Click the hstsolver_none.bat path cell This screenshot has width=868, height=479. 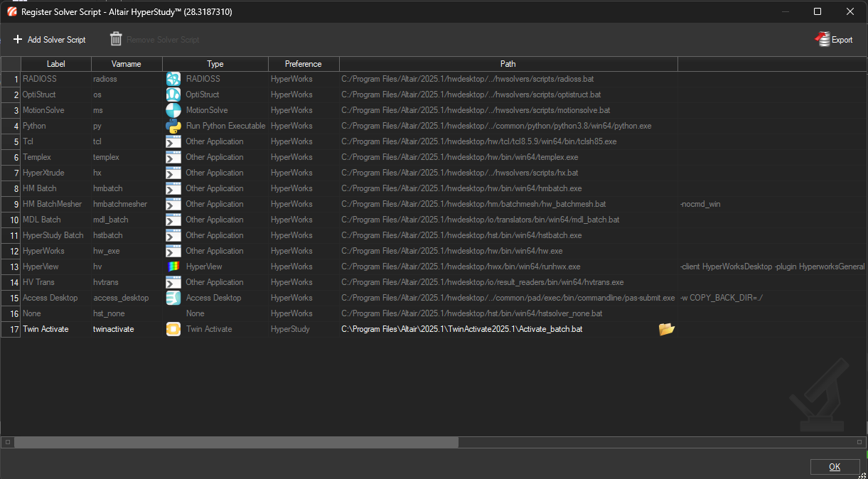point(508,313)
